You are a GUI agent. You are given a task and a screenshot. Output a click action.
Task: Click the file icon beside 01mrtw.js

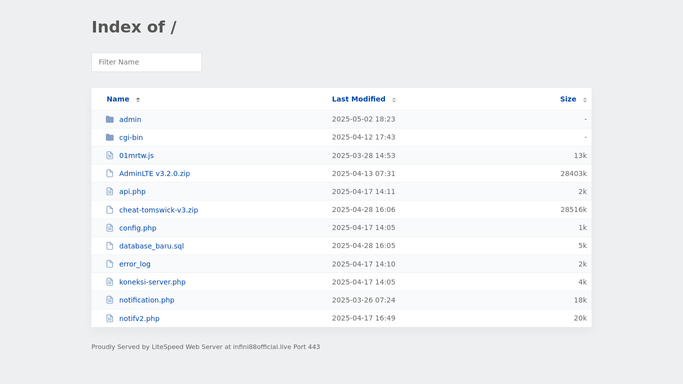coord(110,155)
